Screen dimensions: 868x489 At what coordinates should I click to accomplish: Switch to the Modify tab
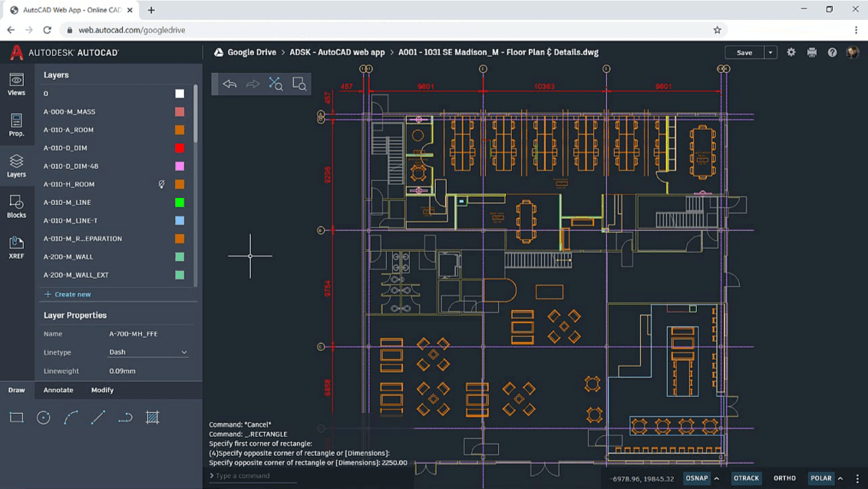coord(101,390)
